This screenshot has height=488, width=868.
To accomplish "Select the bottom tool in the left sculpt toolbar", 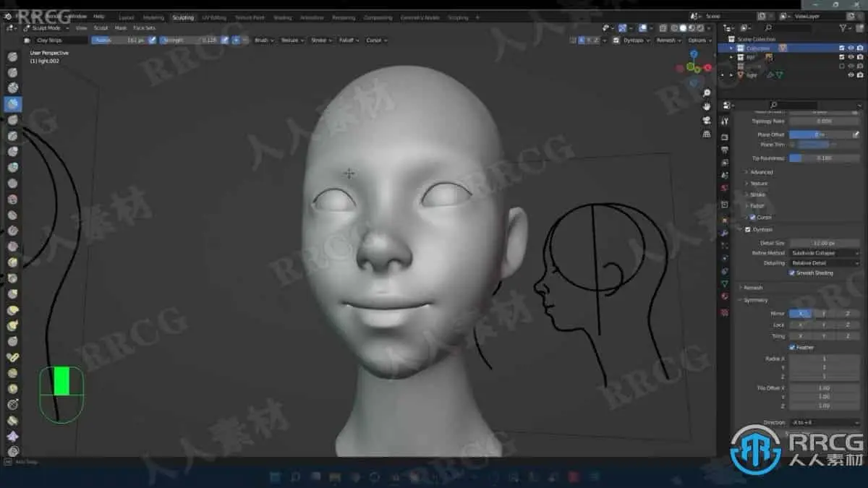I will pos(12,453).
